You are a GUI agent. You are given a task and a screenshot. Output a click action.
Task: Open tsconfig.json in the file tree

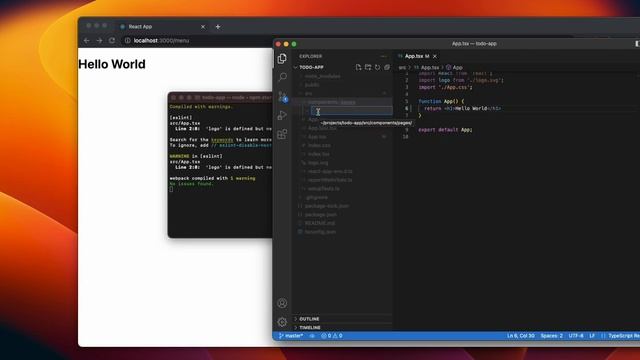click(320, 232)
